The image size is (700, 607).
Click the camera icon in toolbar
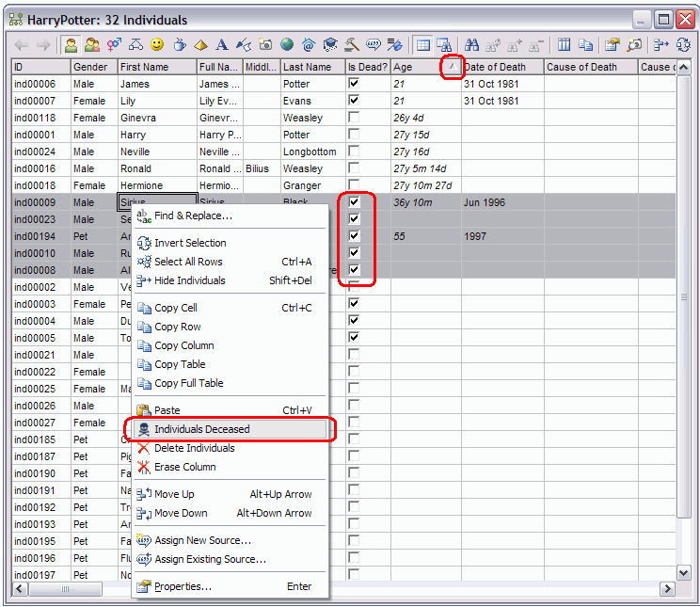tap(265, 45)
